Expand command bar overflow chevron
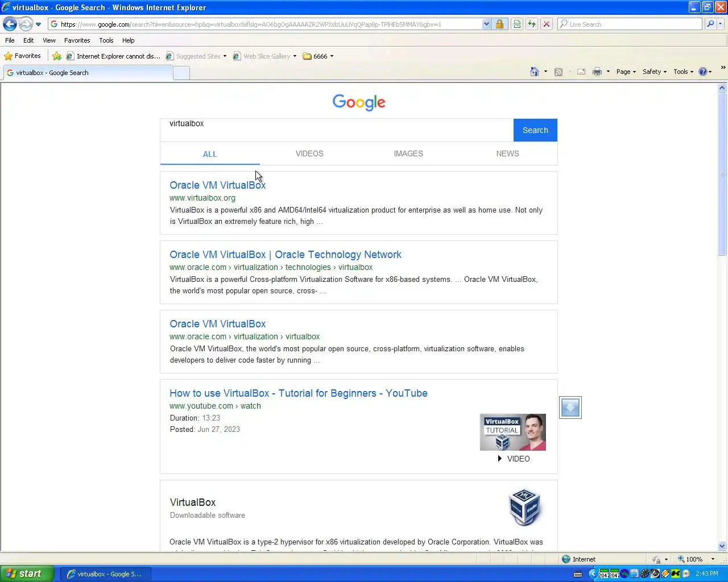 723,68
